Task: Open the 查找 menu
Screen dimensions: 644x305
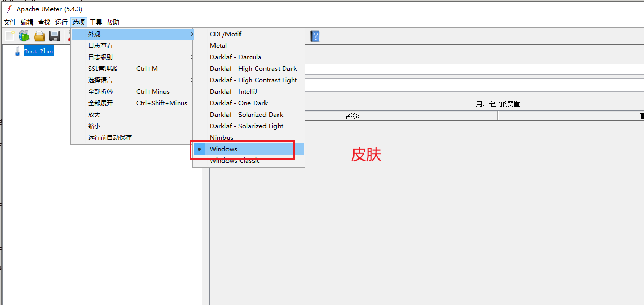Action: coord(44,22)
